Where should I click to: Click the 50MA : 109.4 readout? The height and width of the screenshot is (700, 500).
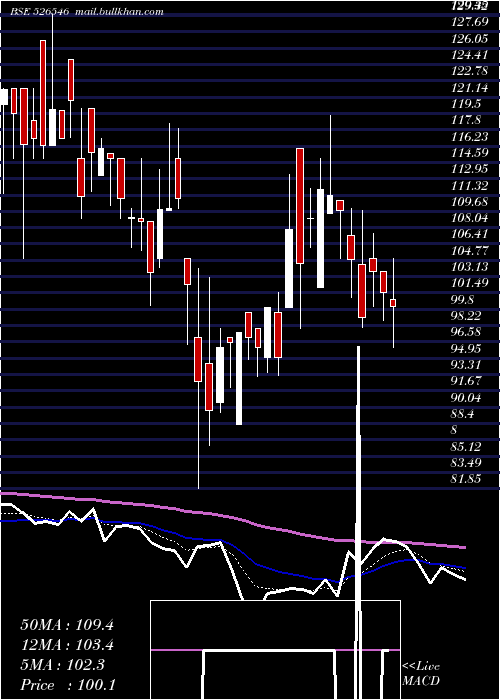[x=67, y=625]
